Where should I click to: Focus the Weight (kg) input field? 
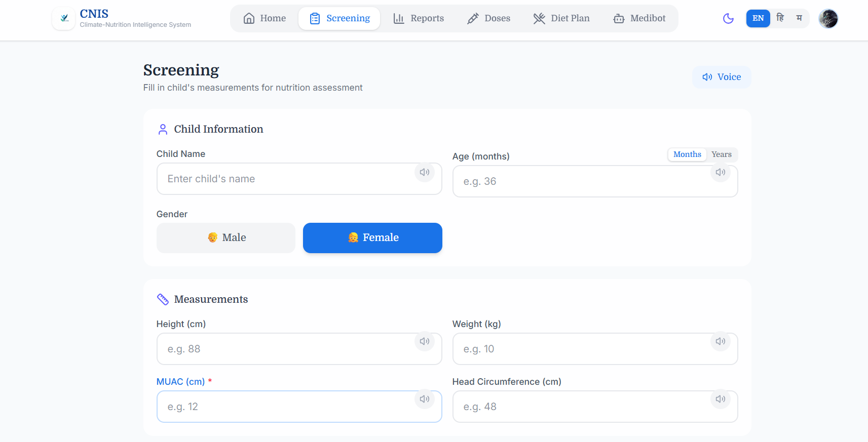(595, 349)
